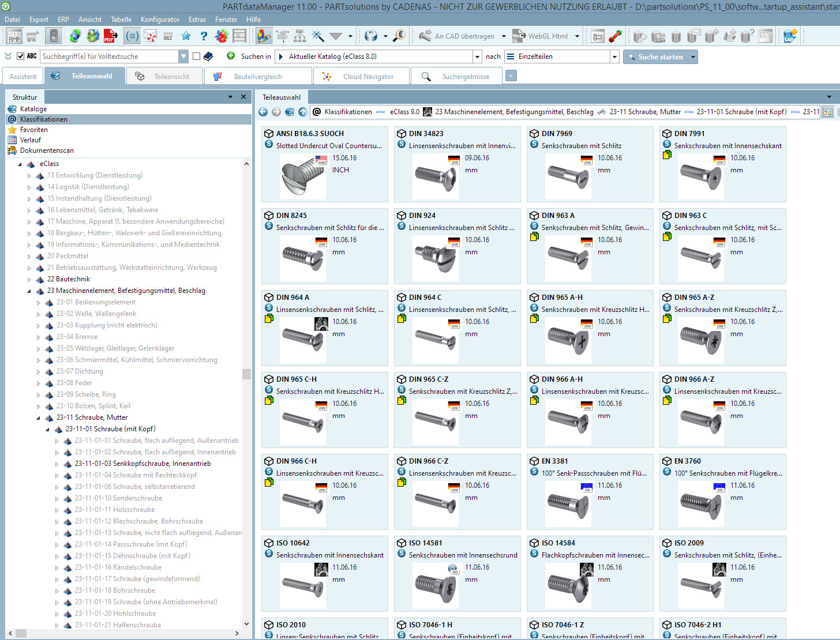Viewport: 840px width, 640px height.
Task: Open the Konfigurator menu
Action: [x=160, y=20]
